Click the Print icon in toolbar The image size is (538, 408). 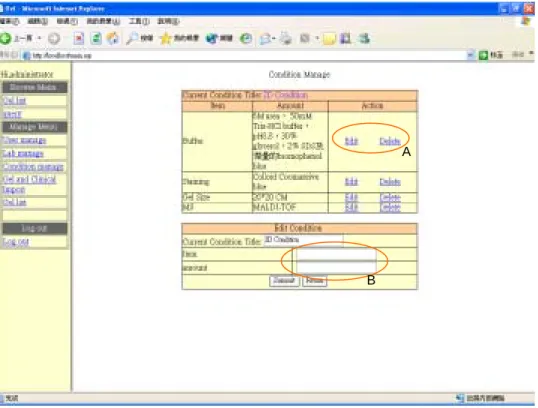(285, 38)
